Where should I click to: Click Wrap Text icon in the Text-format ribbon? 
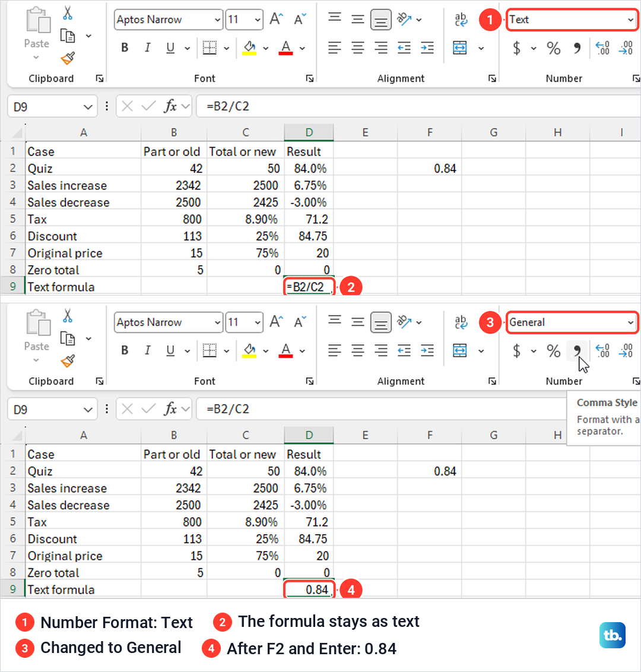tap(461, 20)
